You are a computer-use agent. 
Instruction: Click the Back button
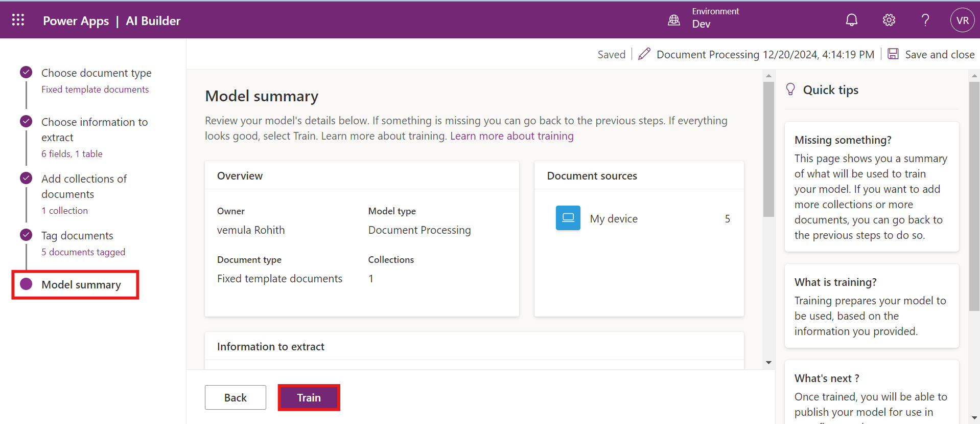click(x=235, y=397)
